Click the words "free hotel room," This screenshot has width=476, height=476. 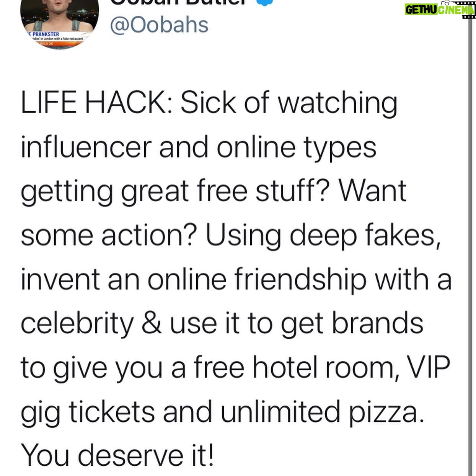[x=295, y=367]
